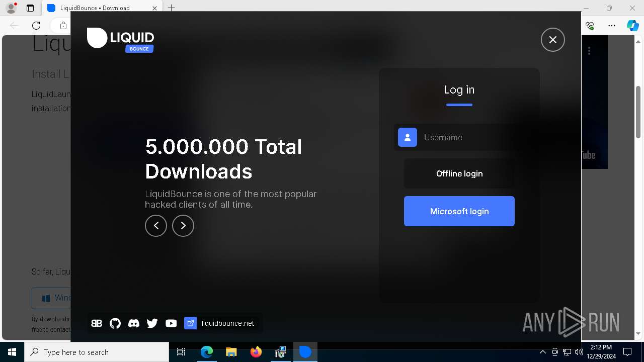Click the browser page vertical scrollbar
Screen dimensions: 644x362
pos(638,112)
